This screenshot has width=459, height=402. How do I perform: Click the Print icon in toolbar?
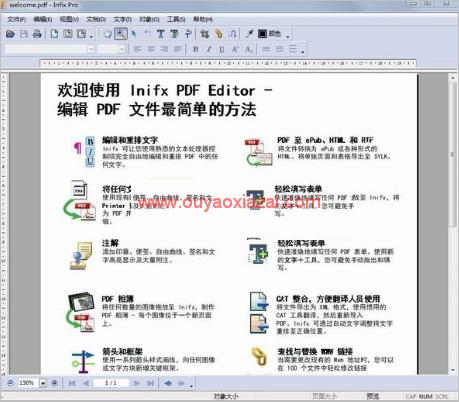pyautogui.click(x=37, y=34)
